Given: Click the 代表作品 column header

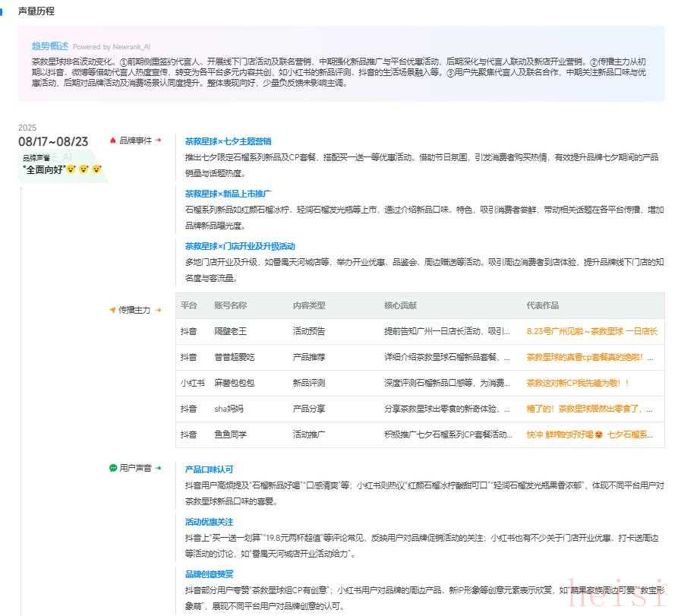Looking at the screenshot, I should [x=542, y=305].
